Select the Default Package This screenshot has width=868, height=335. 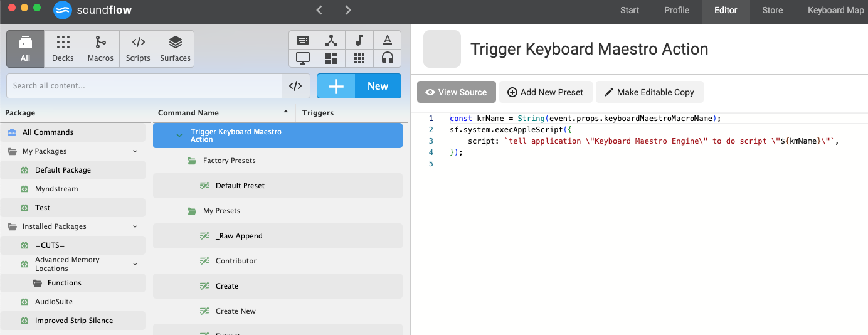[x=73, y=170]
